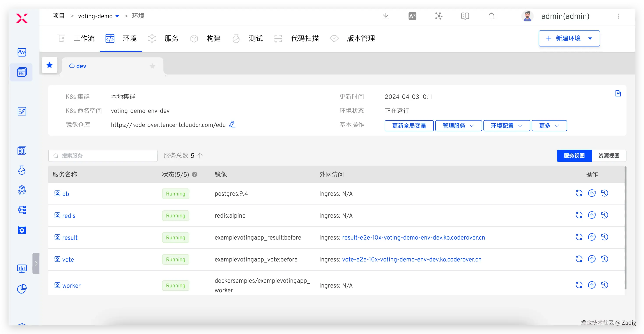This screenshot has height=334, width=644.
Task: Switch to 资源视图 resource view
Action: 609,156
